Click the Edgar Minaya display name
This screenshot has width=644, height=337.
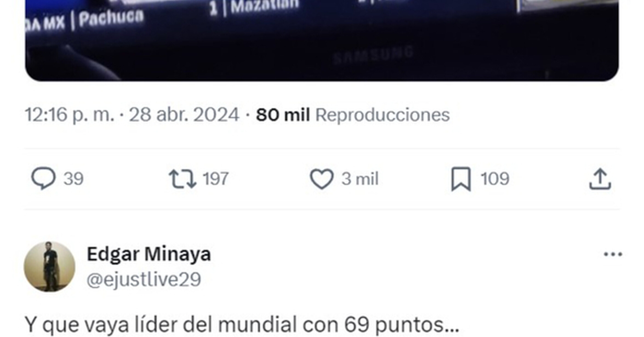pos(149,254)
